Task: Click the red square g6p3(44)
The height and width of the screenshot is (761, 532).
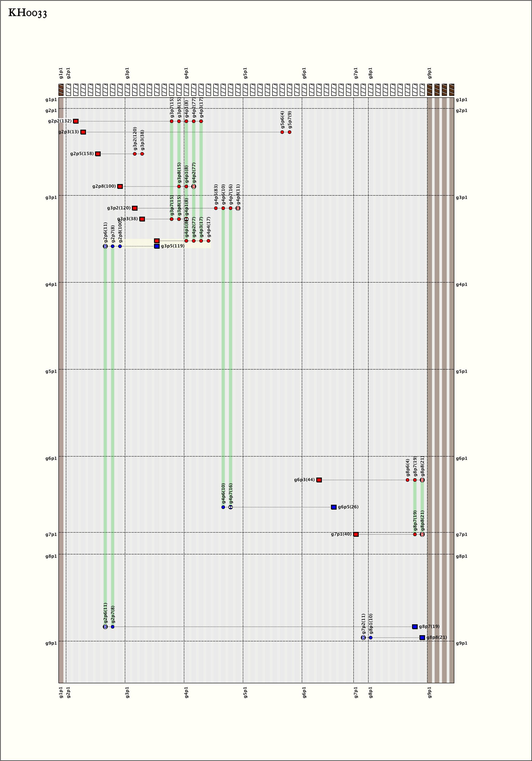Action: click(x=319, y=480)
